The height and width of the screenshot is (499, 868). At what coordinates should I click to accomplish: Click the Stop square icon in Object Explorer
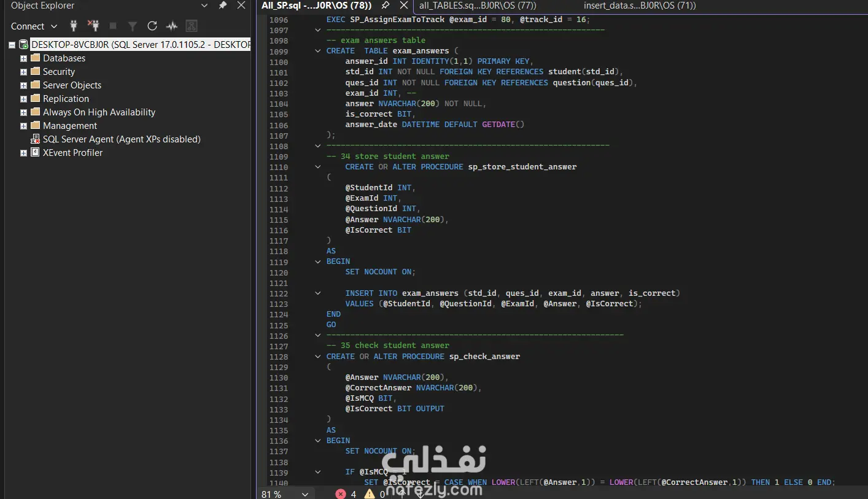(113, 26)
